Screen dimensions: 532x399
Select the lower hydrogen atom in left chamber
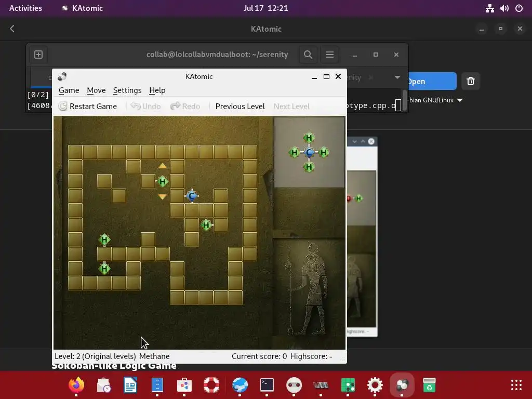click(104, 269)
